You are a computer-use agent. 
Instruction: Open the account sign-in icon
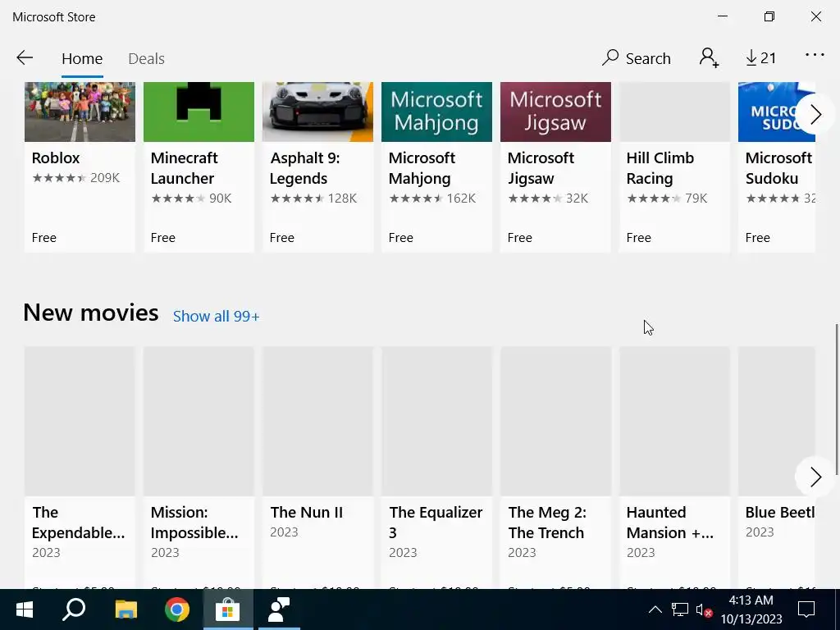click(x=709, y=58)
